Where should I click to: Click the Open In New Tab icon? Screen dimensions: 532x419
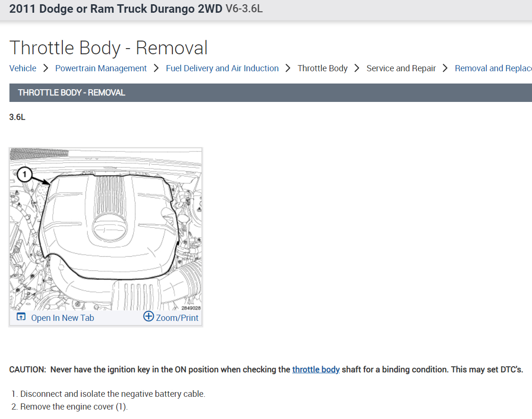(x=21, y=317)
